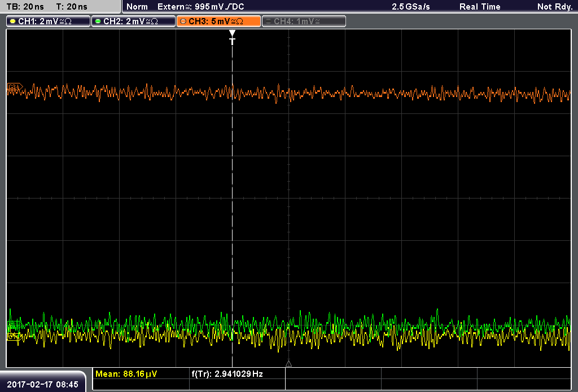The image size is (578, 392).
Task: Click the orange CH3 indicator dot
Action: [183, 21]
